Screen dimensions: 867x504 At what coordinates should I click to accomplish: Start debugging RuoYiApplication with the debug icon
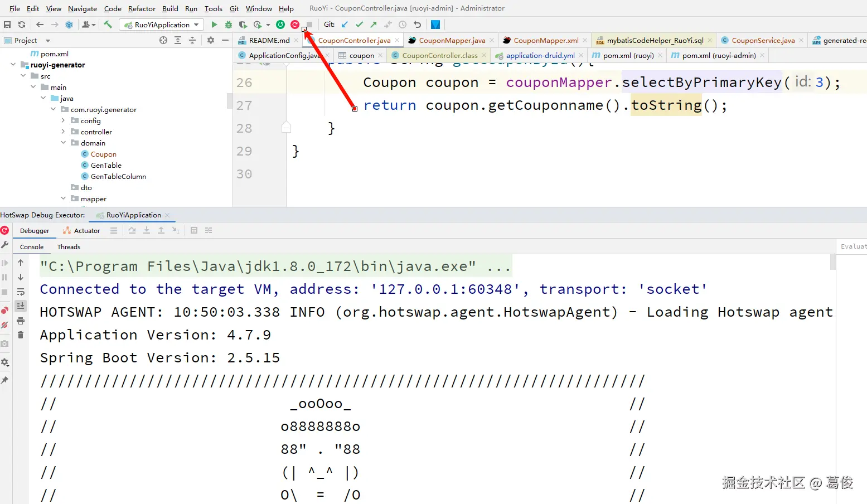[228, 24]
